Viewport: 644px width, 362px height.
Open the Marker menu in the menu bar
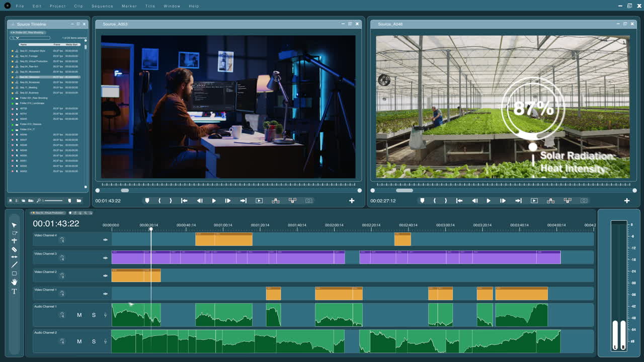click(x=129, y=6)
